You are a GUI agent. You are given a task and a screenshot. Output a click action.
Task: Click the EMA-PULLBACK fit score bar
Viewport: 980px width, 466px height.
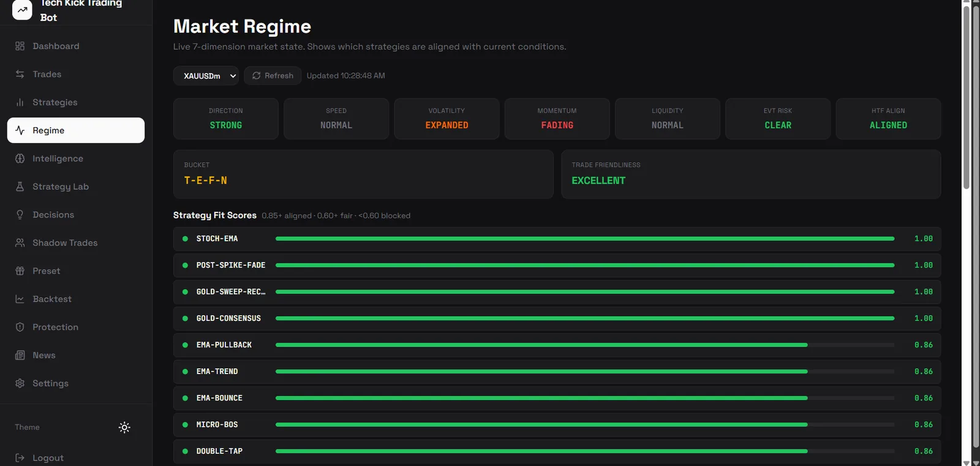click(585, 345)
